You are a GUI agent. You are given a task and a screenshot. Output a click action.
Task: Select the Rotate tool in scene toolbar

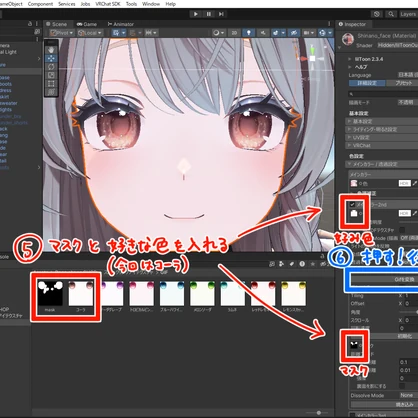tap(51, 66)
